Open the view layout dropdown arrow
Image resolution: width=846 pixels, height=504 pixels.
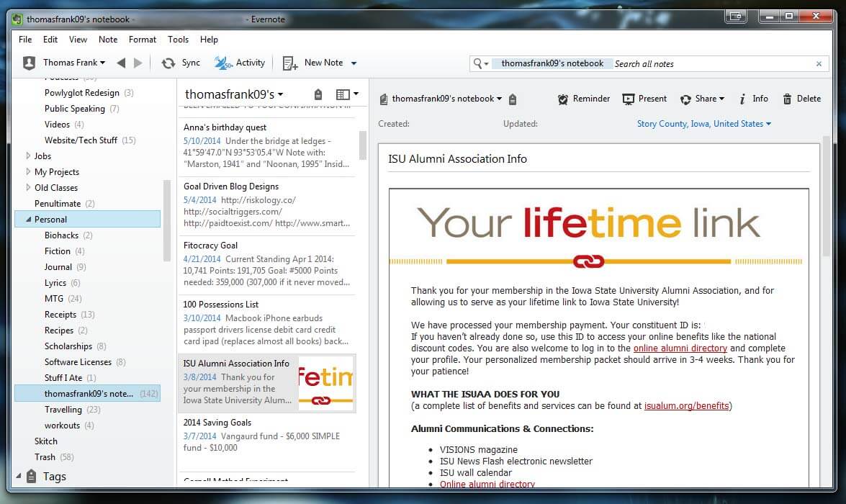pos(356,94)
